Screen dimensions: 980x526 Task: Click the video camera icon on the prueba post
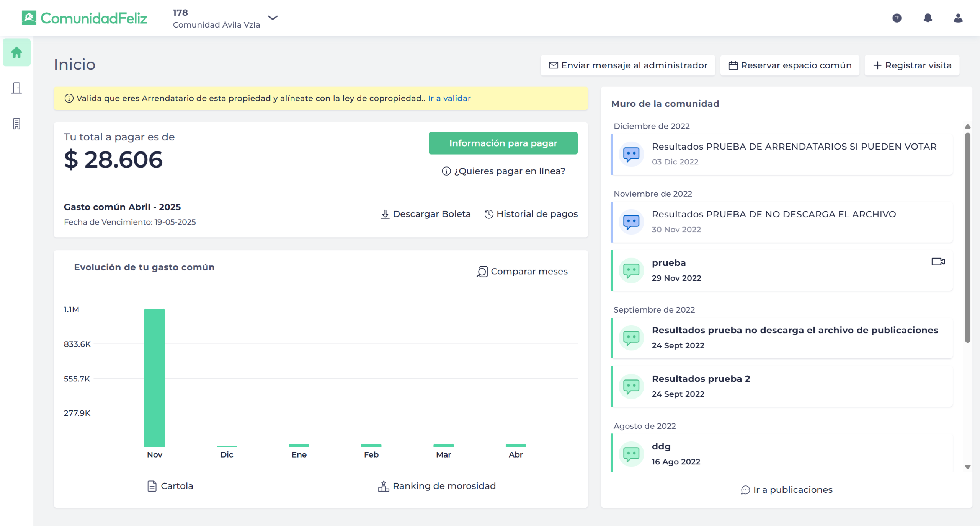[x=938, y=262]
